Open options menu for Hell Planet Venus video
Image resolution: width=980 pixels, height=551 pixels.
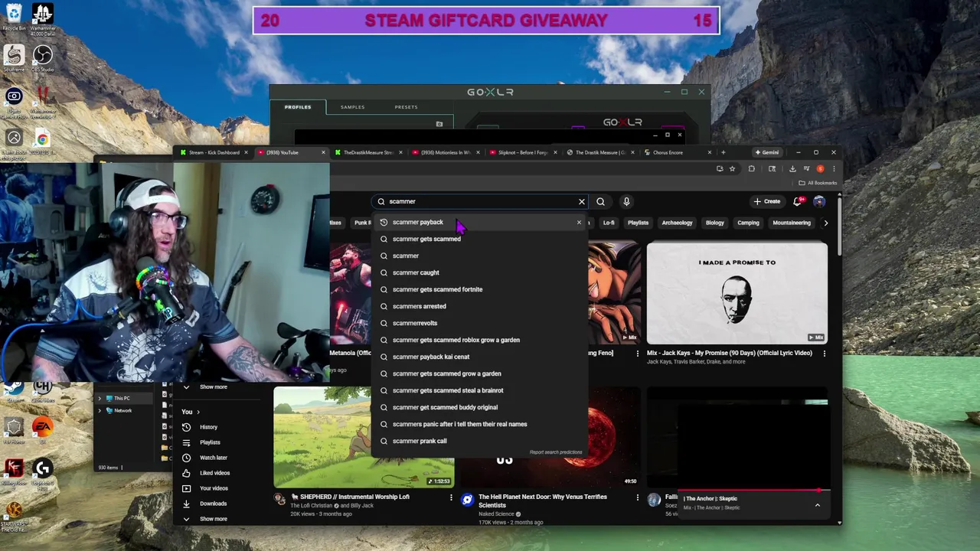pyautogui.click(x=637, y=497)
